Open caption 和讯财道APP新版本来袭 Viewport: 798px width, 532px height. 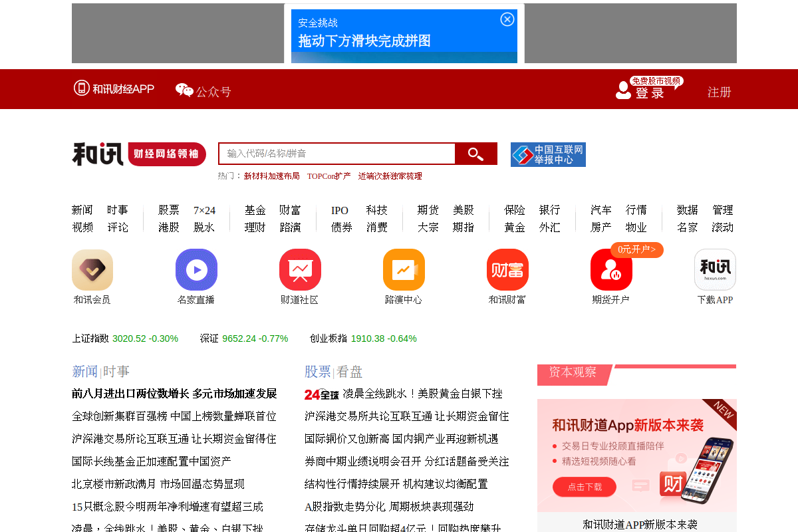(640, 525)
